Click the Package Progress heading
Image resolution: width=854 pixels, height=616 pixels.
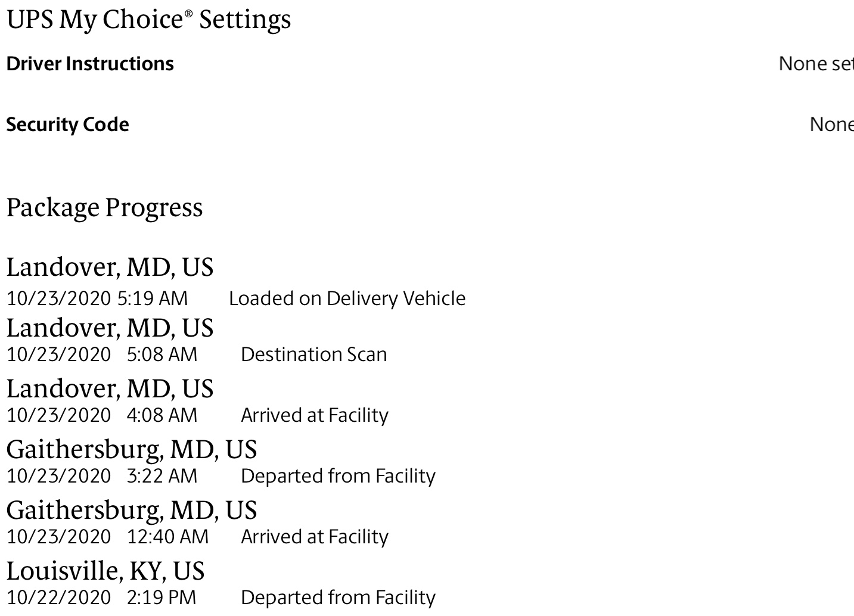coord(104,207)
